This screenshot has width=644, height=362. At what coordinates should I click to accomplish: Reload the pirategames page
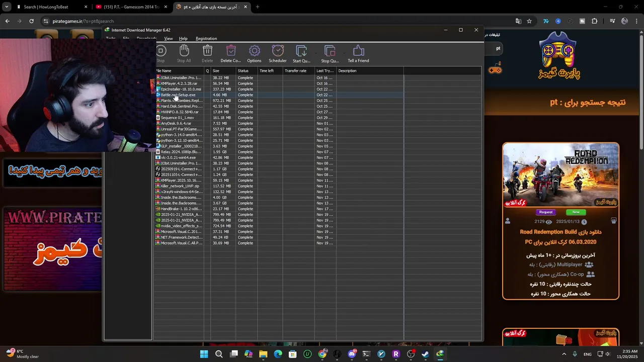point(31,21)
